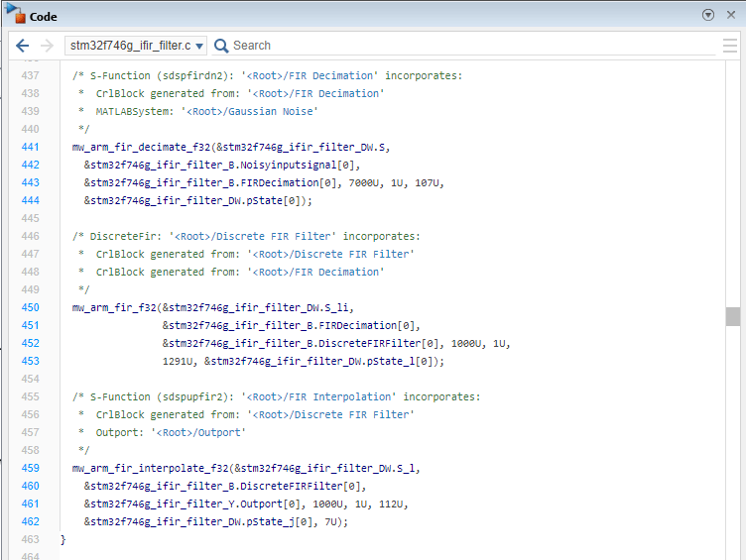Click the forward navigation arrow
The width and height of the screenshot is (746, 560).
(x=47, y=46)
